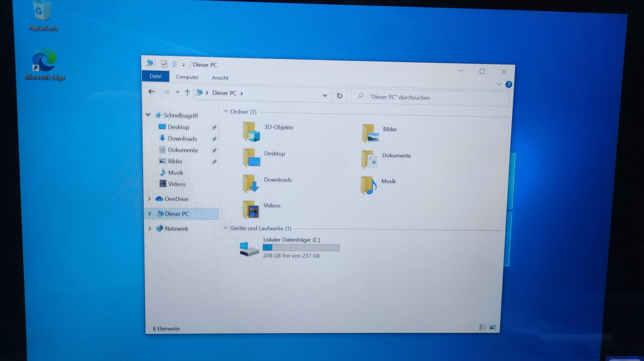Click '208 GB frei von 237 GB' text

291,256
